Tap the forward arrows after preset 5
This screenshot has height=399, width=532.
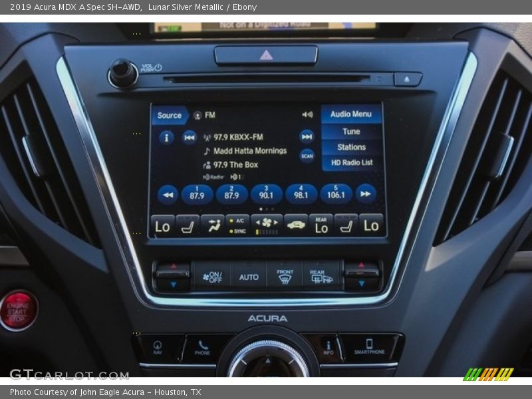tap(366, 194)
